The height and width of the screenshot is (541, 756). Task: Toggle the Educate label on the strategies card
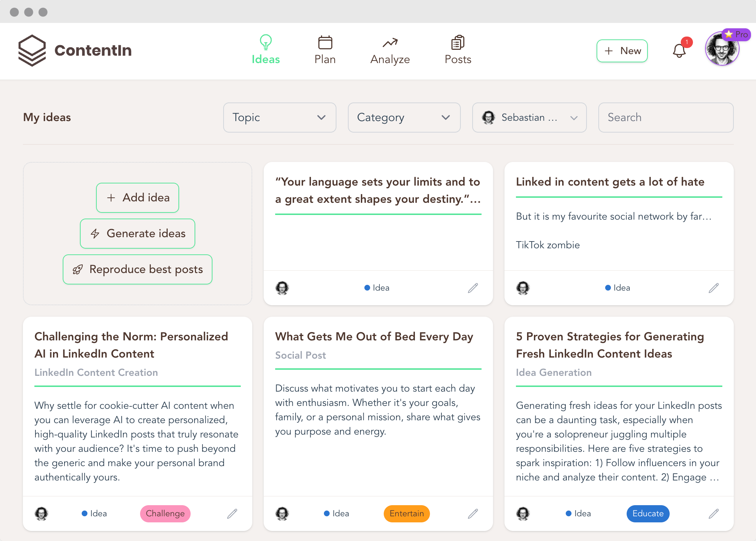647,513
